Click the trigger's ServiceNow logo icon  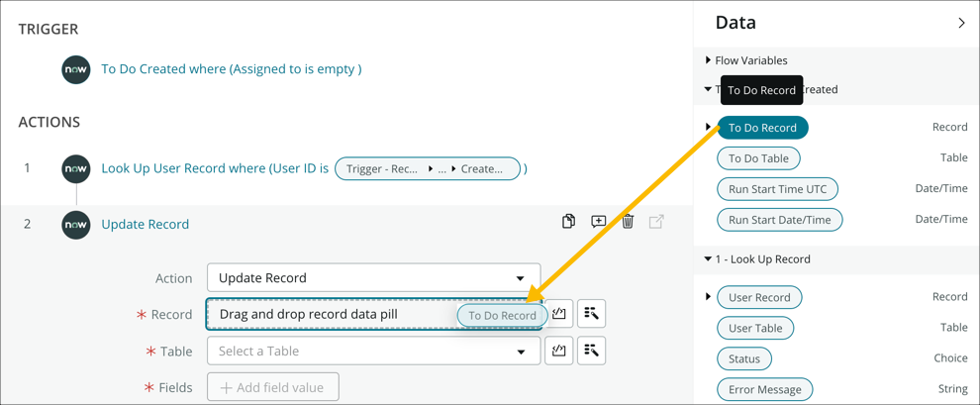pos(76,69)
